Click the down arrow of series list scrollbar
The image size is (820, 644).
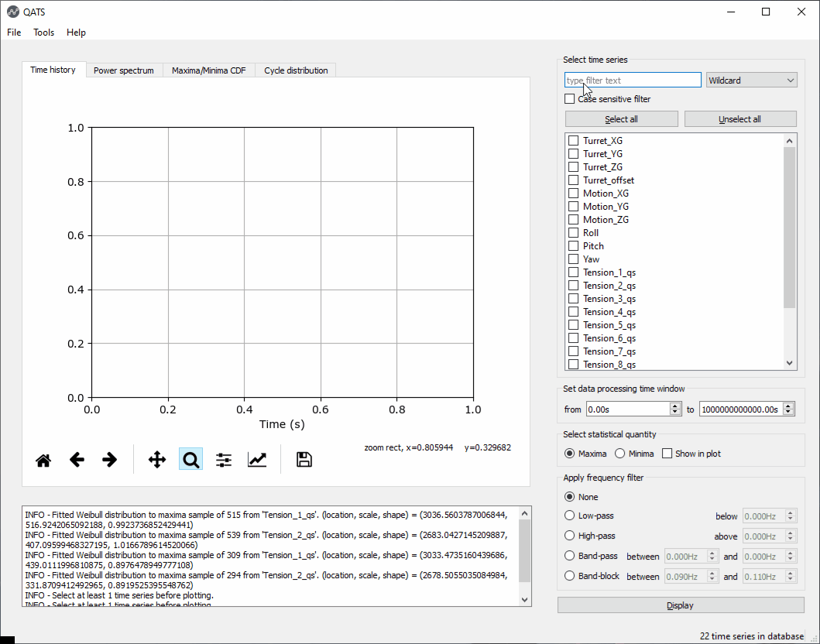pyautogui.click(x=789, y=363)
